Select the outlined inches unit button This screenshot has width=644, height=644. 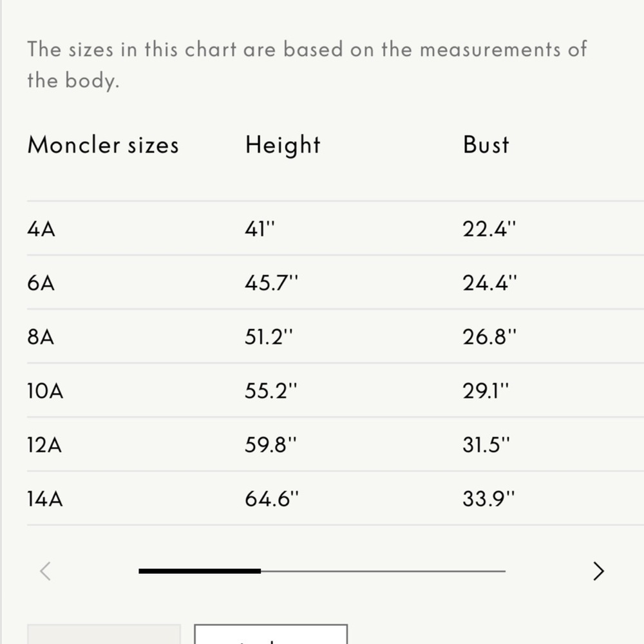pyautogui.click(x=270, y=634)
